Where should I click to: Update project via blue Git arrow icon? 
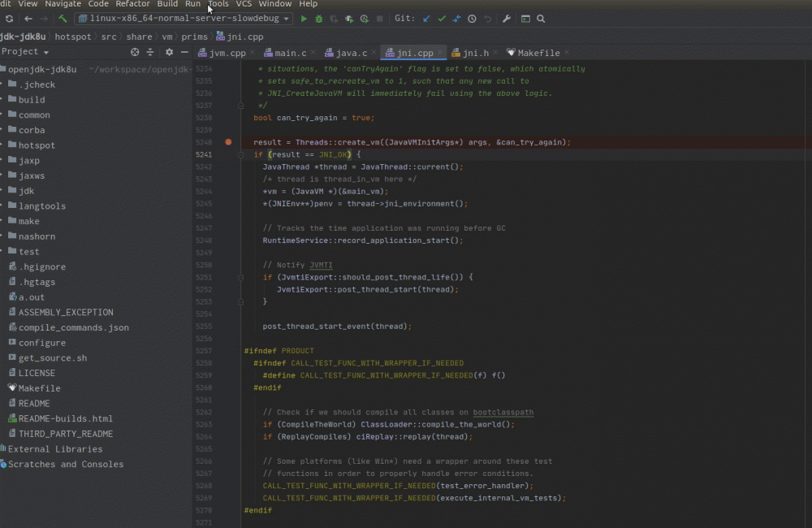426,19
